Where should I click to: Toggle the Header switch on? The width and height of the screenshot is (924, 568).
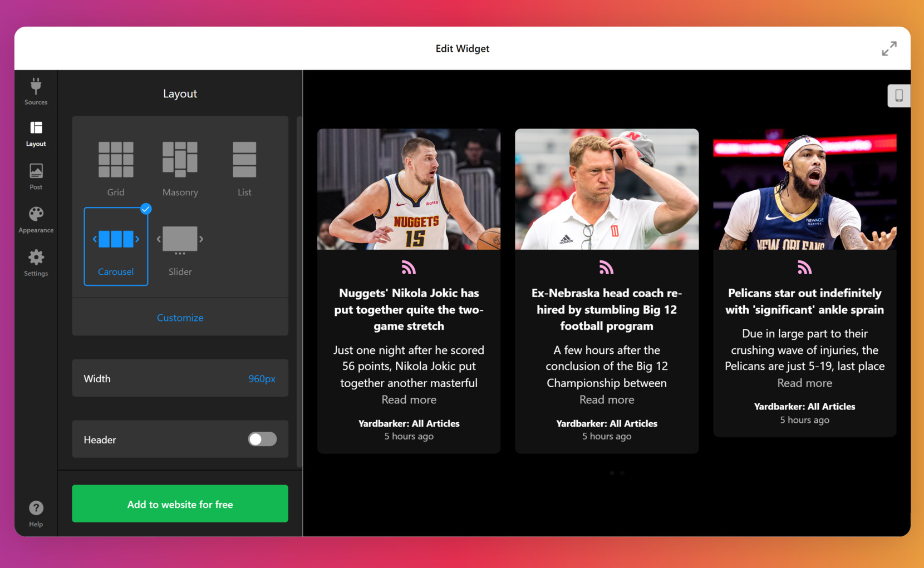[x=262, y=439]
